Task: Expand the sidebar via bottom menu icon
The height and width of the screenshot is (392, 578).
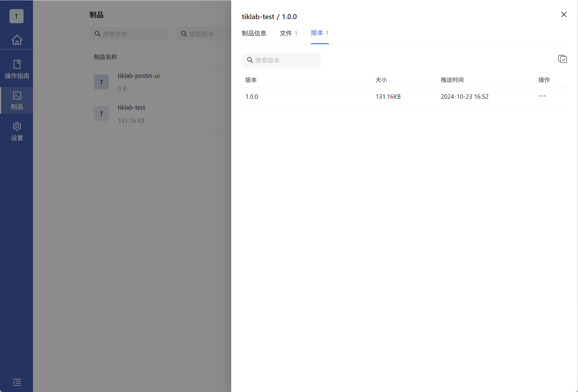Action: [17, 382]
